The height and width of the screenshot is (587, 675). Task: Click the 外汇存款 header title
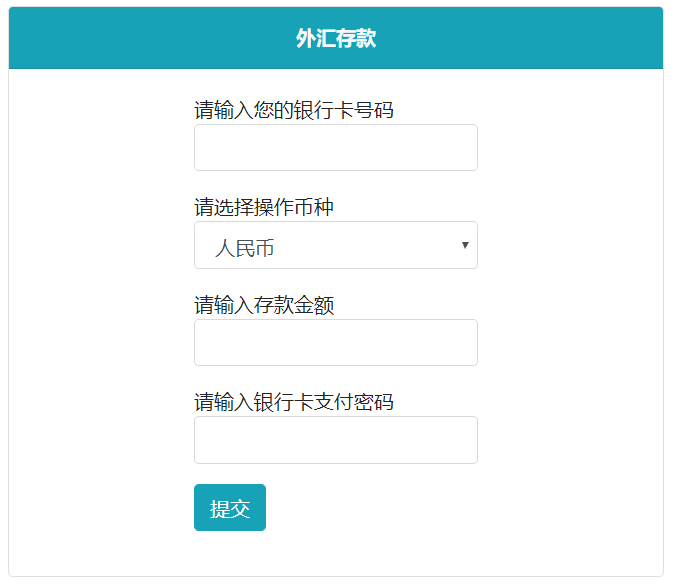pos(336,39)
